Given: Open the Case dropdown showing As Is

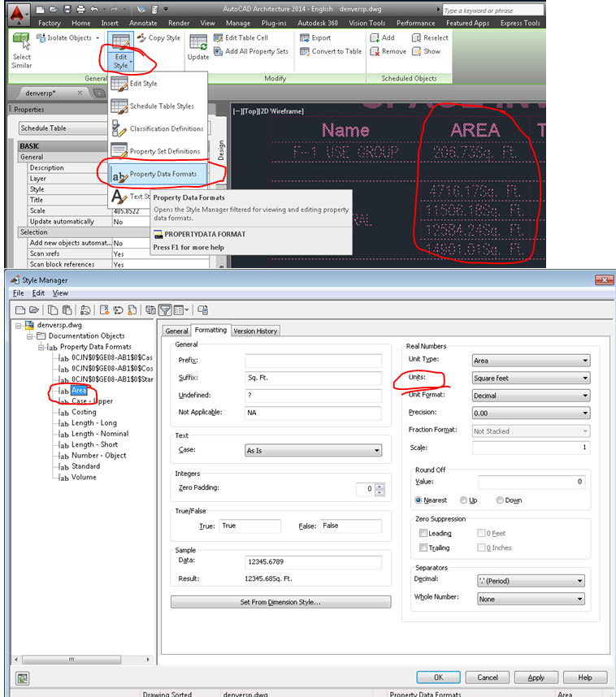Looking at the screenshot, I should click(x=313, y=450).
